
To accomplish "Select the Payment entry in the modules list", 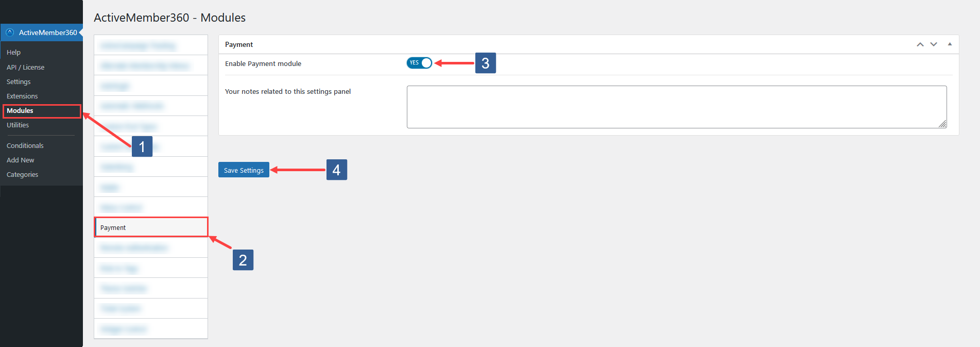I will (151, 227).
